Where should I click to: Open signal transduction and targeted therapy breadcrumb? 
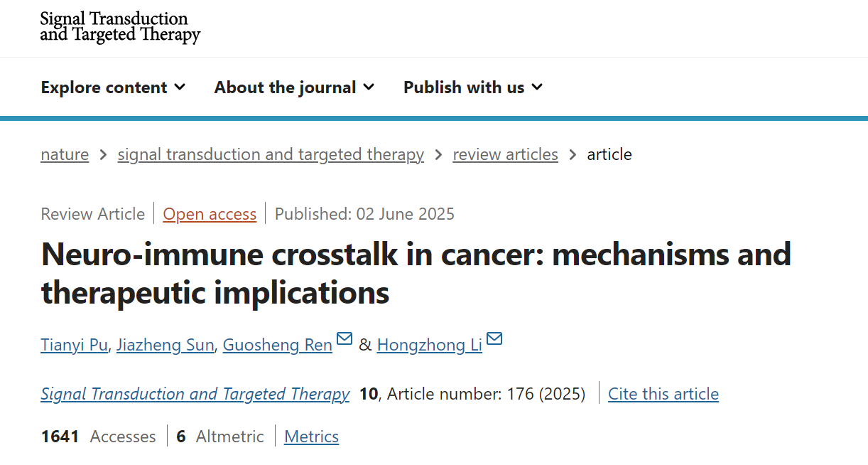click(x=271, y=154)
